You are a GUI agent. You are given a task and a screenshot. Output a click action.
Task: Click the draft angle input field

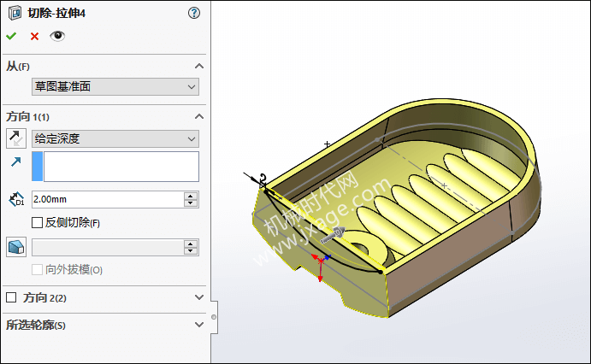click(108, 247)
